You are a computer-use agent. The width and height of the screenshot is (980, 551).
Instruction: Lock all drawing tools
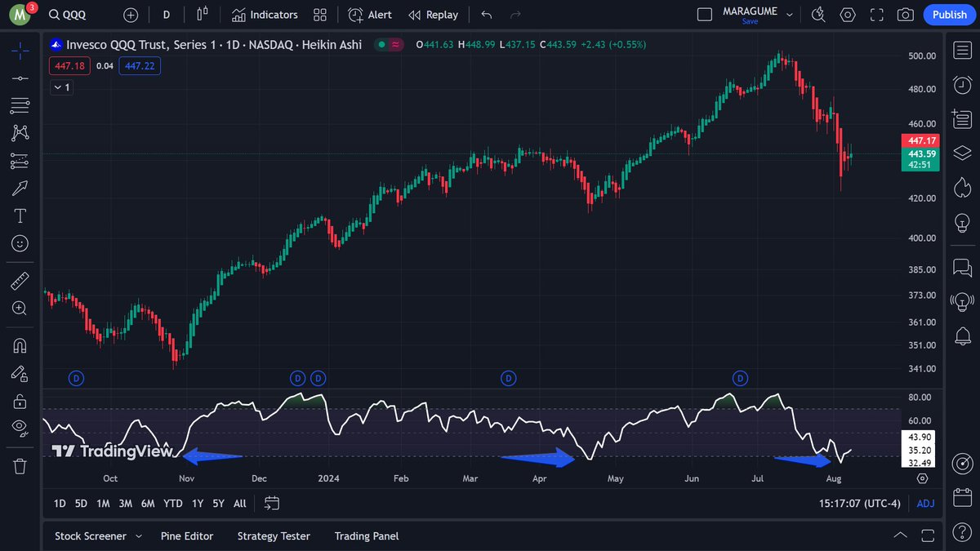[20, 401]
